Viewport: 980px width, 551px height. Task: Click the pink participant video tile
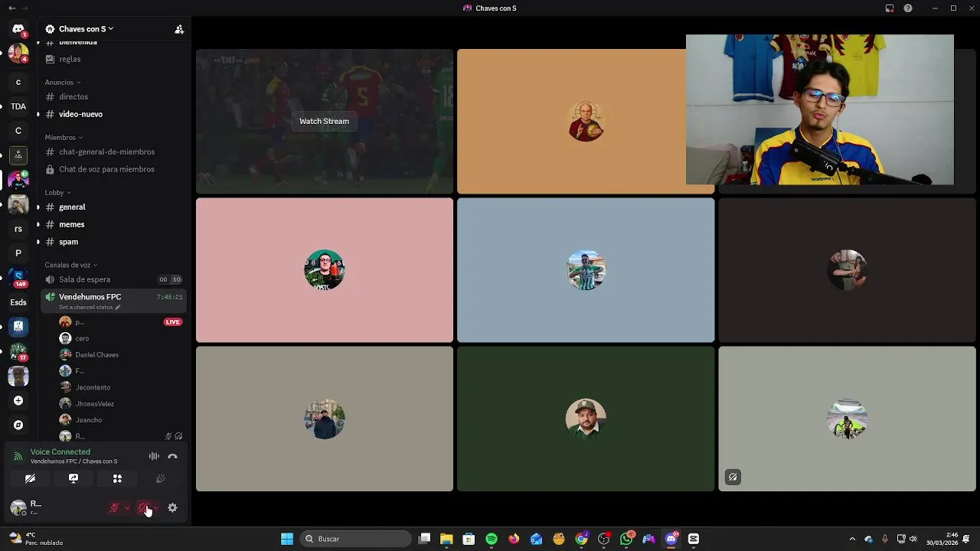[x=325, y=270]
